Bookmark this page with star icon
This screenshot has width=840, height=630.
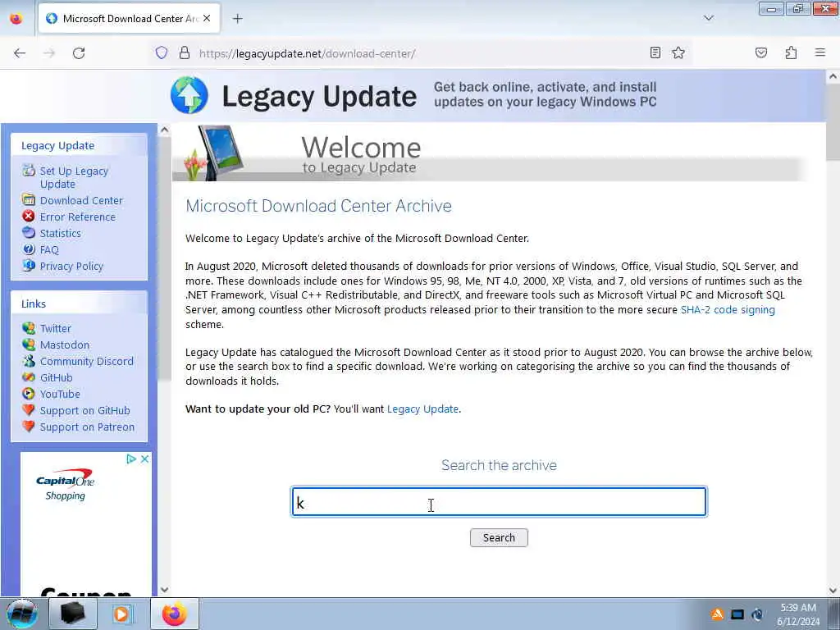(x=678, y=52)
